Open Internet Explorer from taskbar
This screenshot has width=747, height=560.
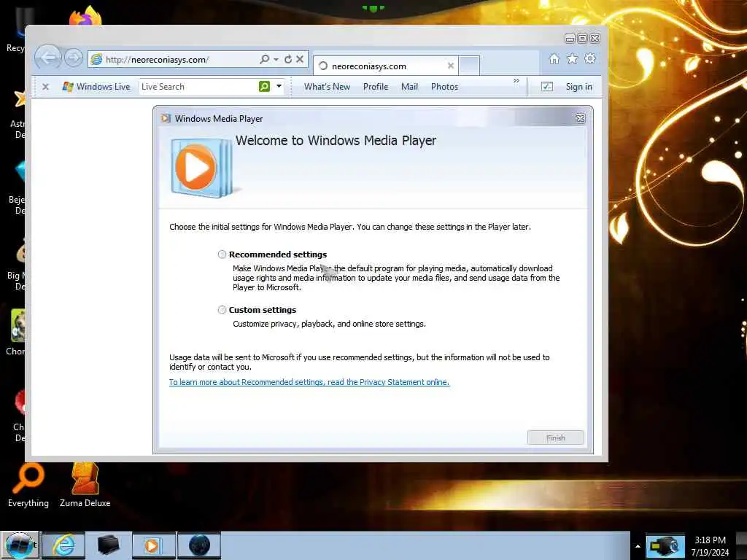click(x=63, y=545)
